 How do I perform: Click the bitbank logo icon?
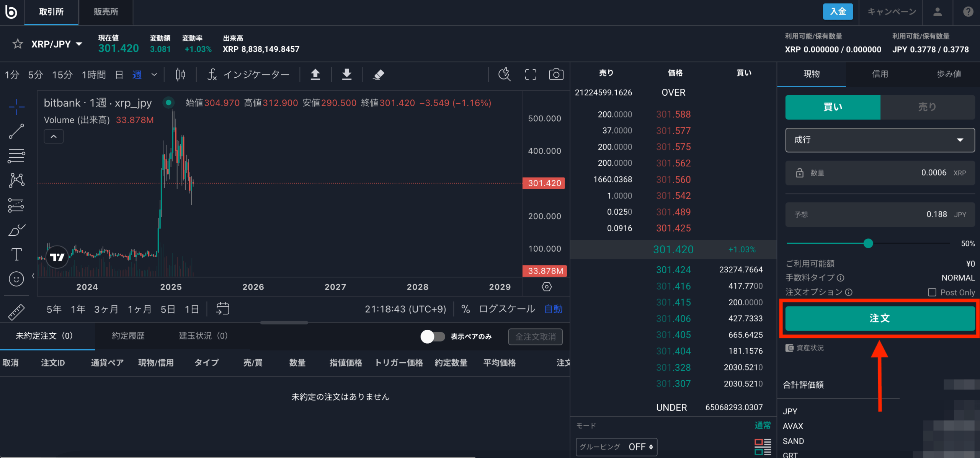click(x=11, y=11)
